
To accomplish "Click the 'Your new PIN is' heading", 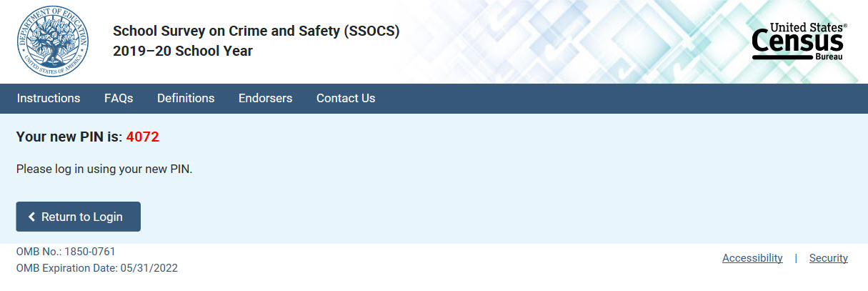I will click(69, 137).
